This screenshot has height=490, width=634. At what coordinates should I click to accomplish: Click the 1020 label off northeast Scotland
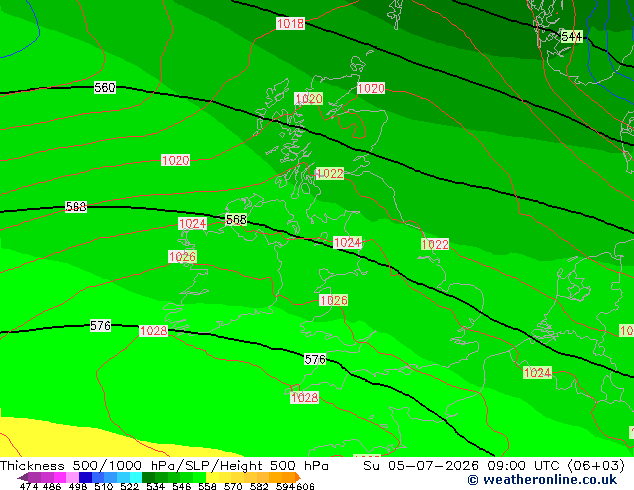click(371, 88)
